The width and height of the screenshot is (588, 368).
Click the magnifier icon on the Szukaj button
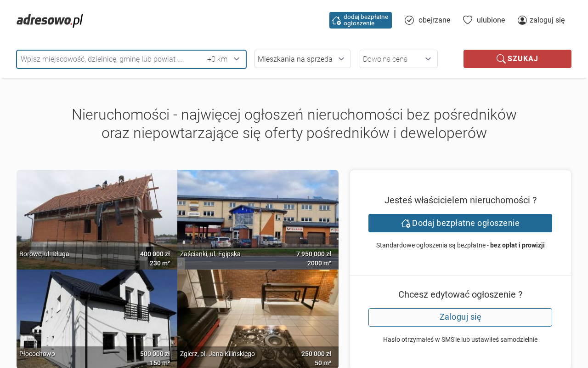coord(501,59)
